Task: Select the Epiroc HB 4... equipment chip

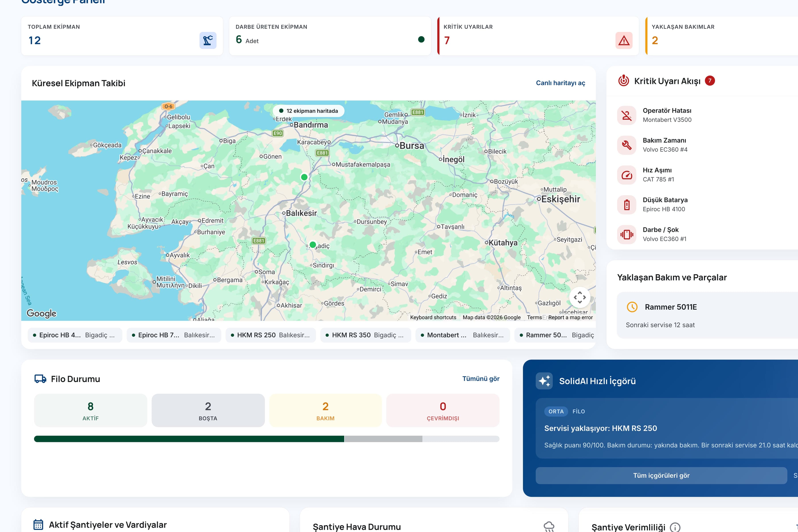Action: coord(75,335)
